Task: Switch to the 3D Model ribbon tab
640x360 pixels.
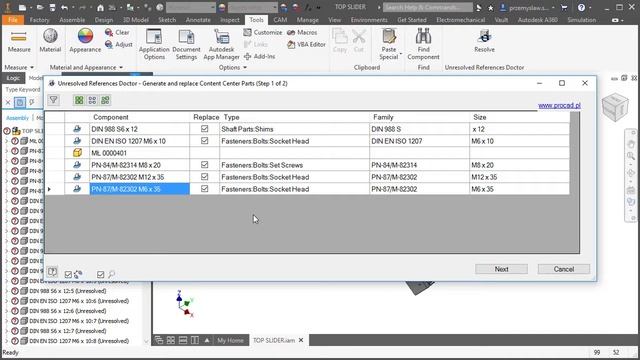Action: (x=136, y=20)
